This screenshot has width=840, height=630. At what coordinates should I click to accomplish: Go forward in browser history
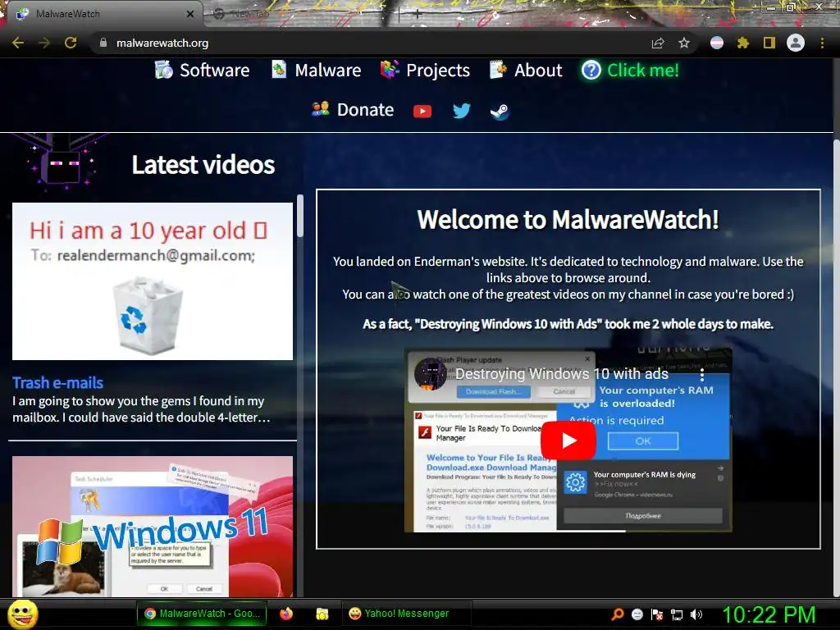click(x=44, y=43)
